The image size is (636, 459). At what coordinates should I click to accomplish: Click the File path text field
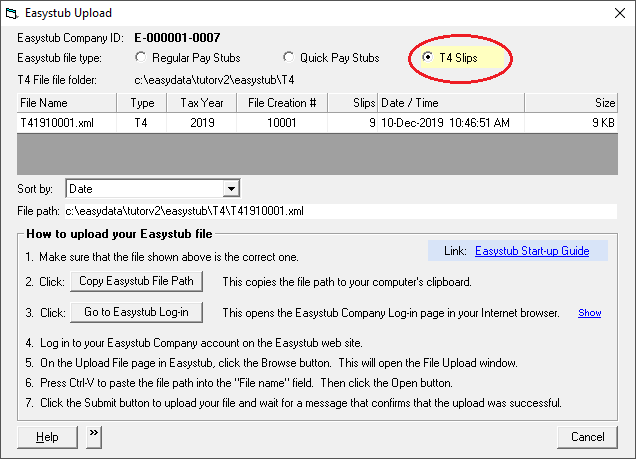341,211
